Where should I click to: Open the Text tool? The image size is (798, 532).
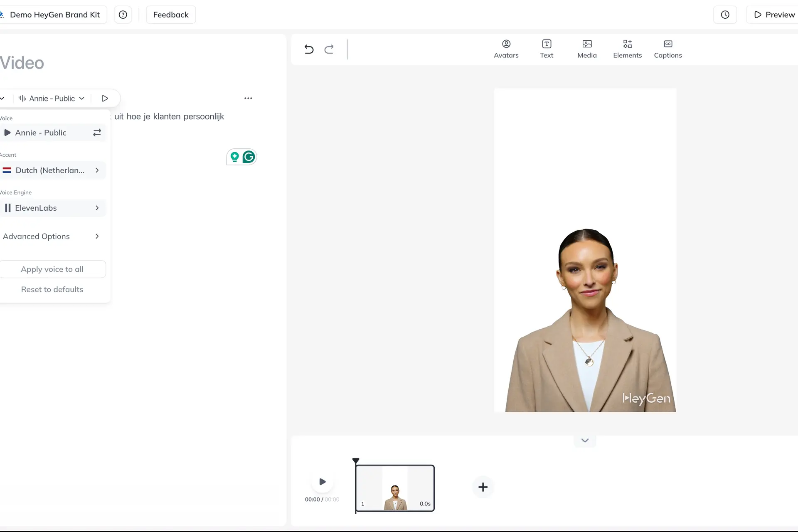click(x=547, y=49)
